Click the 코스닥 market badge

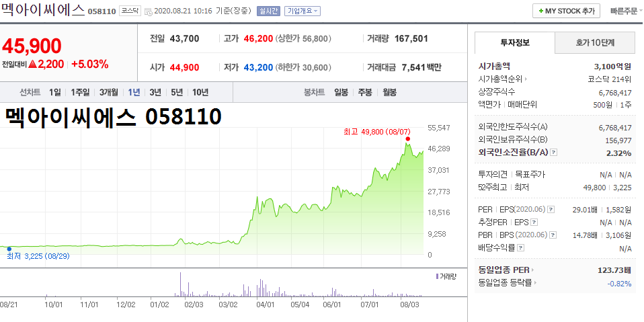coord(130,11)
